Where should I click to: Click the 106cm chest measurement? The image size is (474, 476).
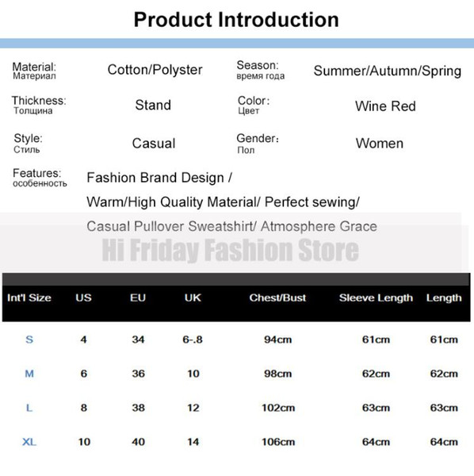tap(278, 442)
